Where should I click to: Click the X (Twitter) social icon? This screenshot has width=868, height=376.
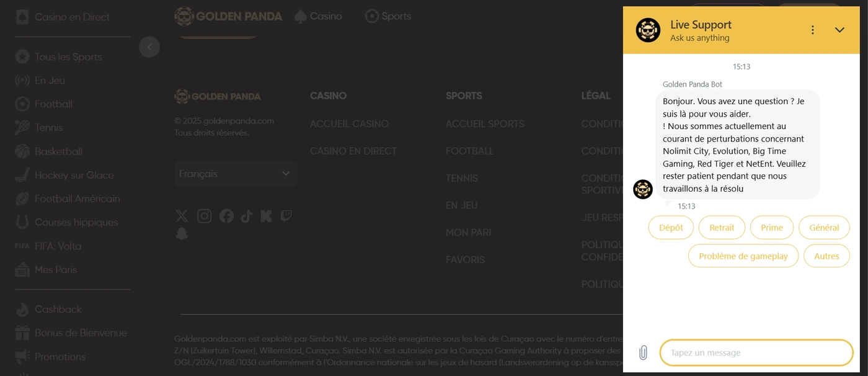182,216
